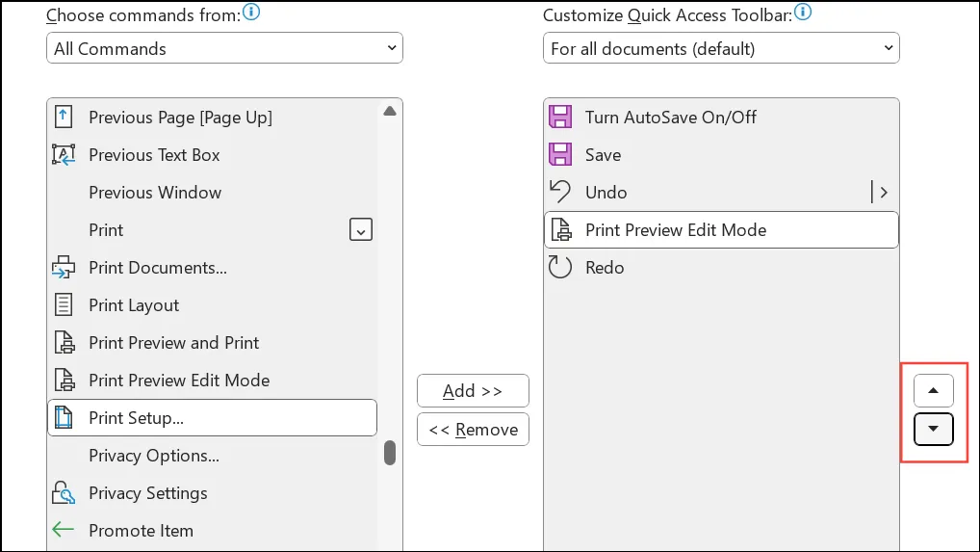Click the Redo icon in toolbar list

560,267
